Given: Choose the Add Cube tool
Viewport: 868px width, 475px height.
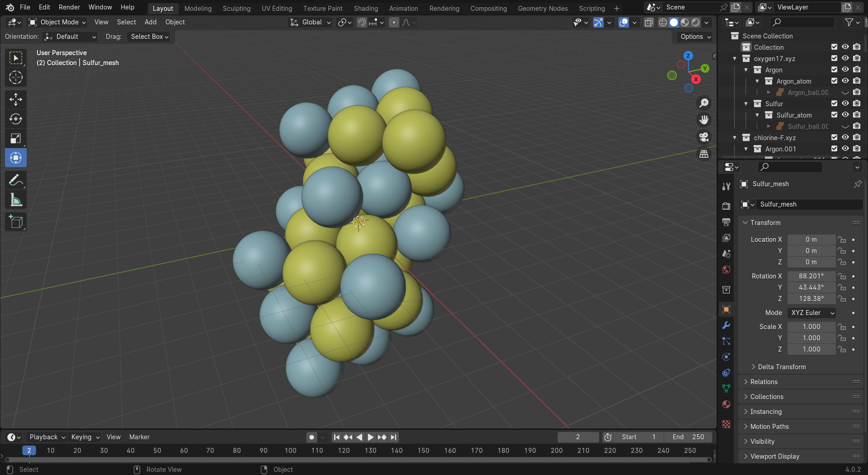Looking at the screenshot, I should 16,221.
